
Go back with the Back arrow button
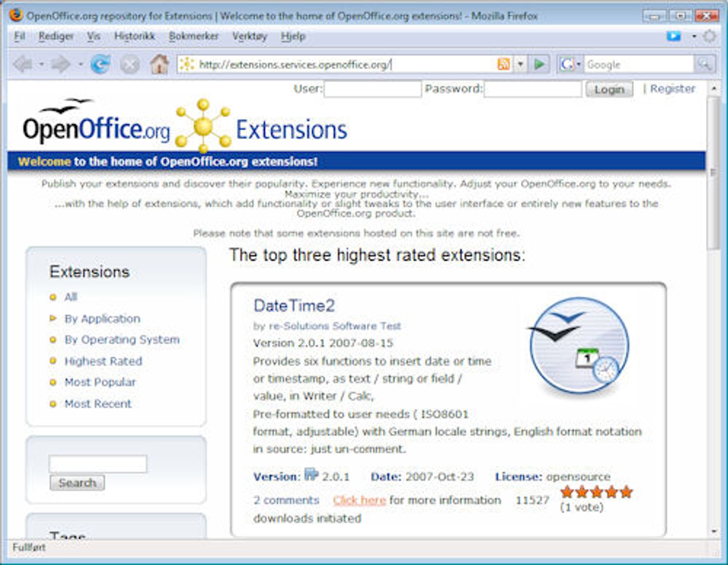[23, 65]
